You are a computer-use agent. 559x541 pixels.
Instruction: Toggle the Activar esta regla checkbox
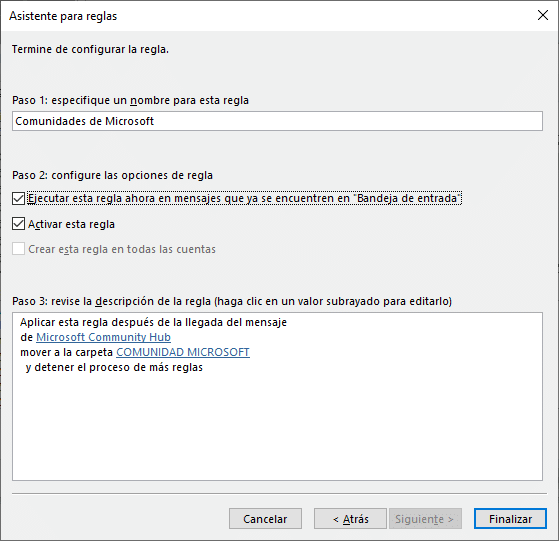[x=19, y=224]
